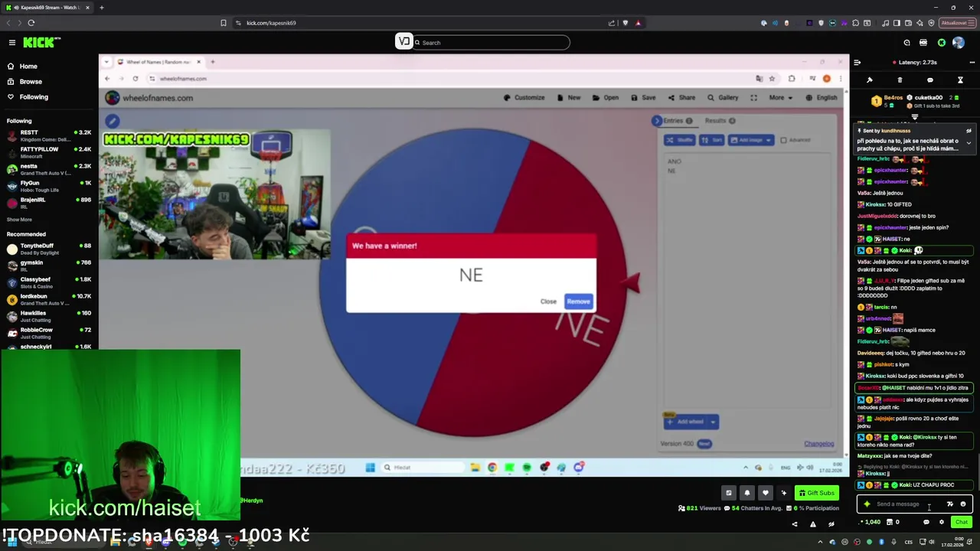This screenshot has width=980, height=551.
Task: Open Windows tray hidden icons chevron
Action: [820, 543]
